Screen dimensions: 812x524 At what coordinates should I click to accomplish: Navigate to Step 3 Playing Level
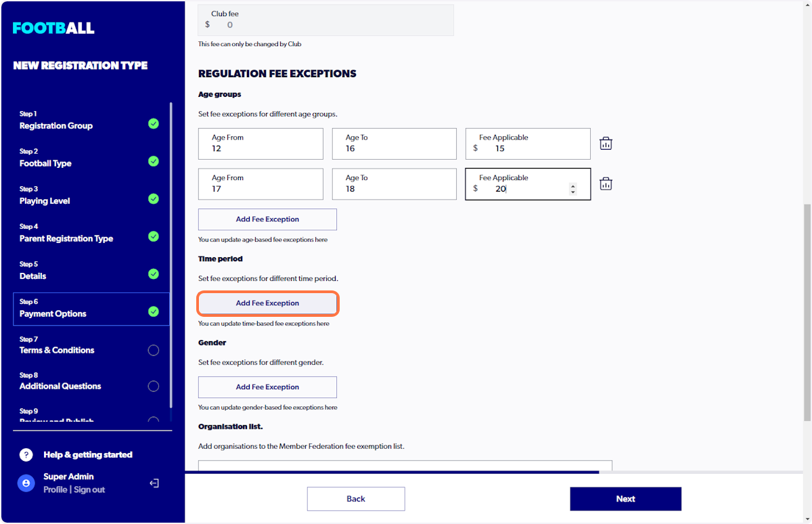[44, 201]
